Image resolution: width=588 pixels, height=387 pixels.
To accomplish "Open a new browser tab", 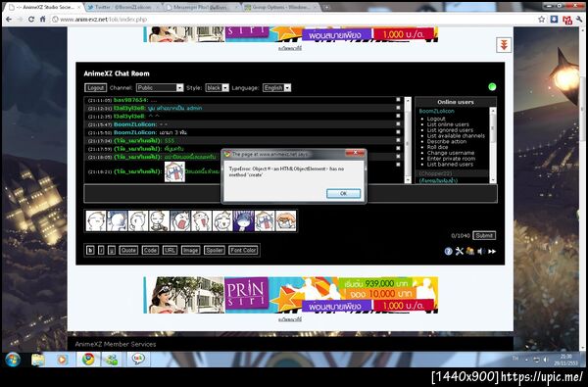I will [x=327, y=7].
